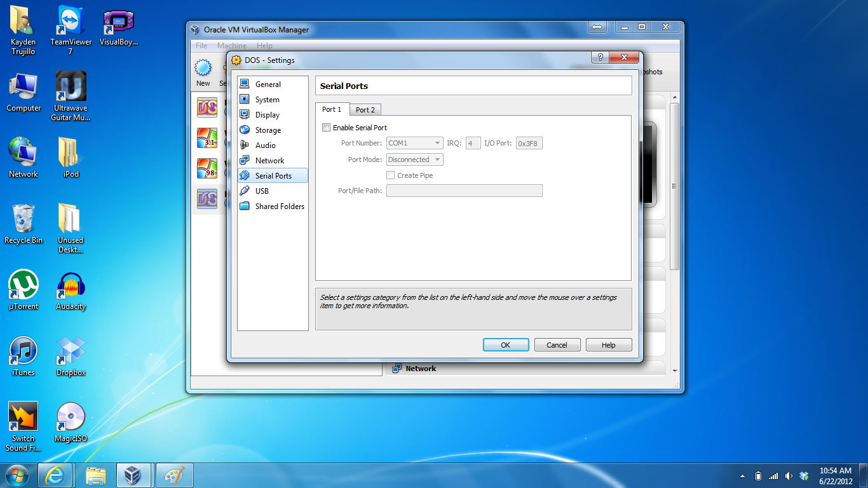The height and width of the screenshot is (488, 868).
Task: Open File menu in VirtualBox Manager
Action: click(201, 46)
